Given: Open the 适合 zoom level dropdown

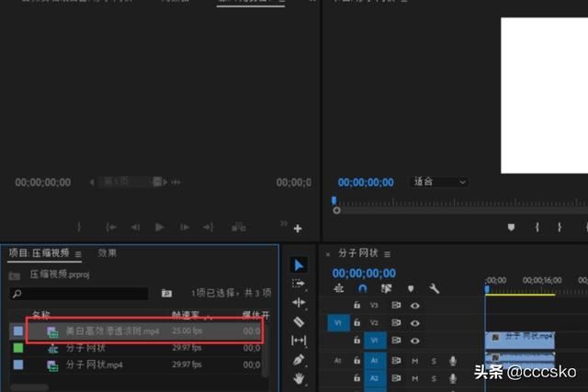Looking at the screenshot, I should click(x=440, y=183).
